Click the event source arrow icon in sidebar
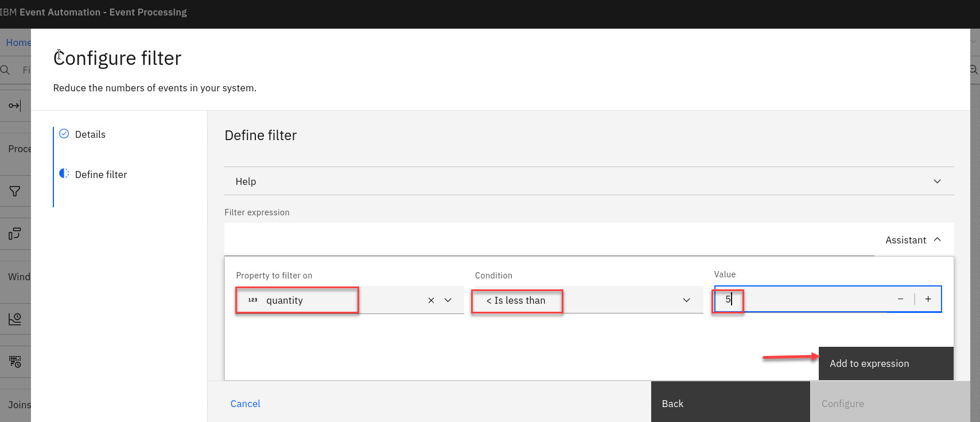 click(15, 106)
